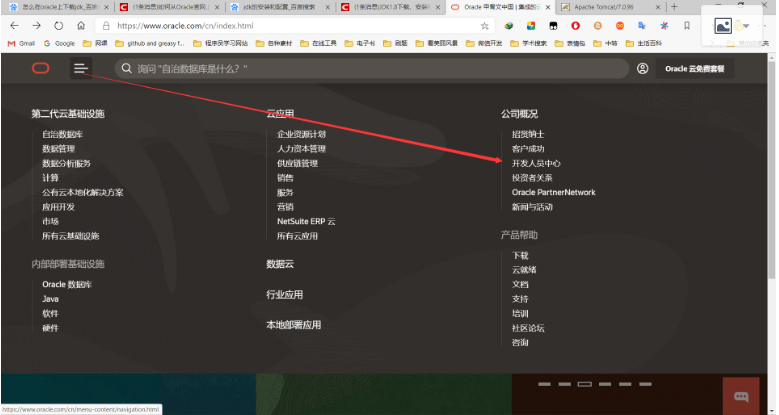This screenshot has height=415, width=779.
Task: Reload the Oracle page
Action: (59, 26)
